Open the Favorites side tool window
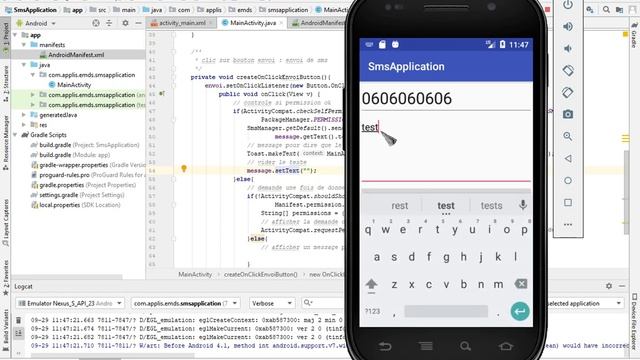Screen dimensions: 640x360 [6, 277]
